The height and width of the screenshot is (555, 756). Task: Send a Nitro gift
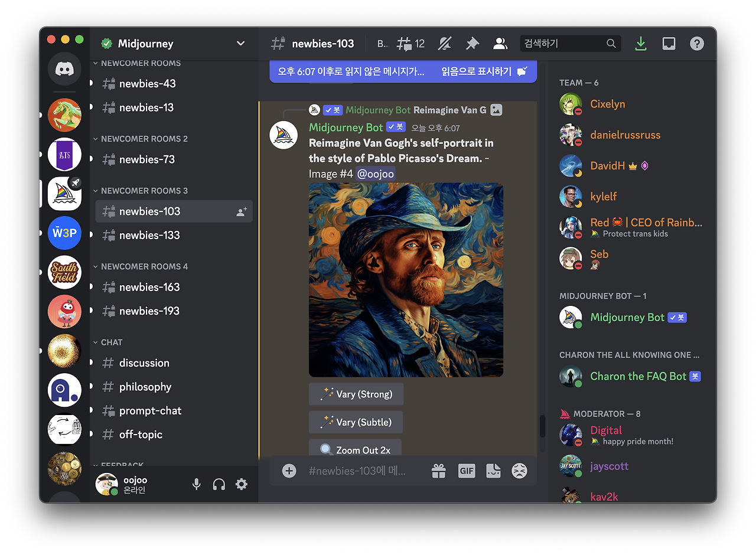click(x=438, y=471)
